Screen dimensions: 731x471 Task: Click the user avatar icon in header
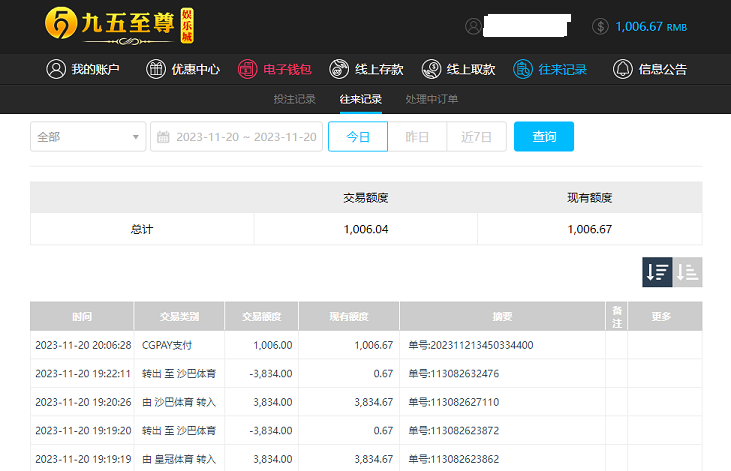click(x=473, y=26)
